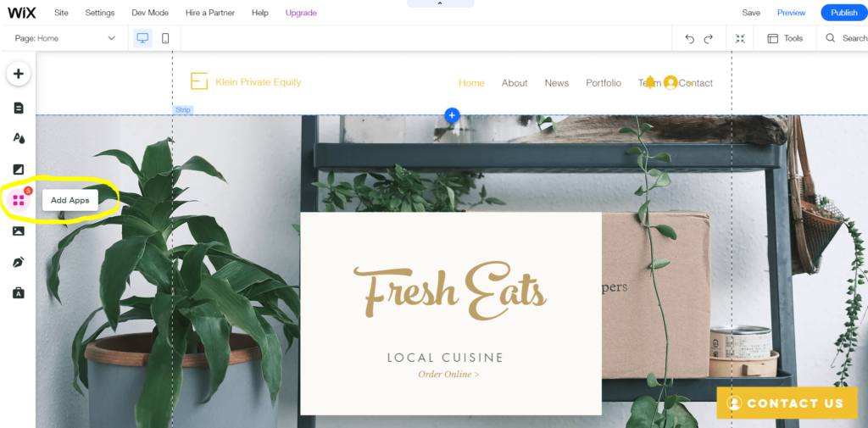Open the Tools panel button
This screenshot has width=868, height=428.
(x=785, y=38)
